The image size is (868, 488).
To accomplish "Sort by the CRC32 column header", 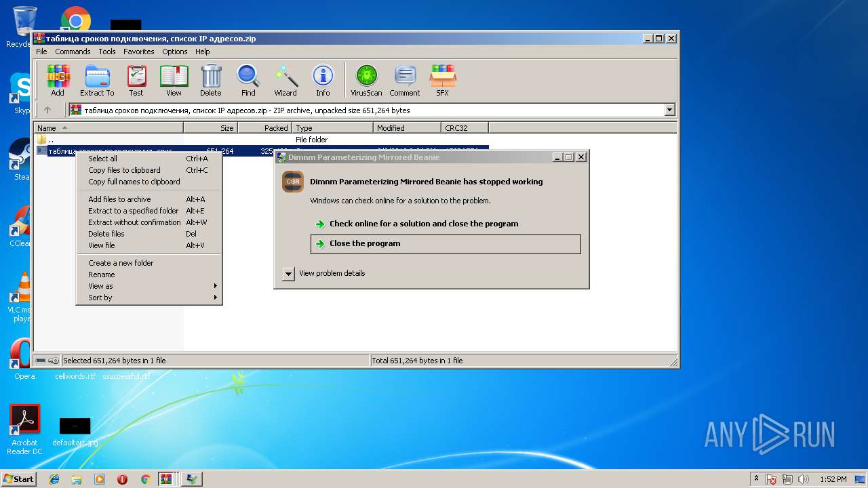I will pos(465,127).
